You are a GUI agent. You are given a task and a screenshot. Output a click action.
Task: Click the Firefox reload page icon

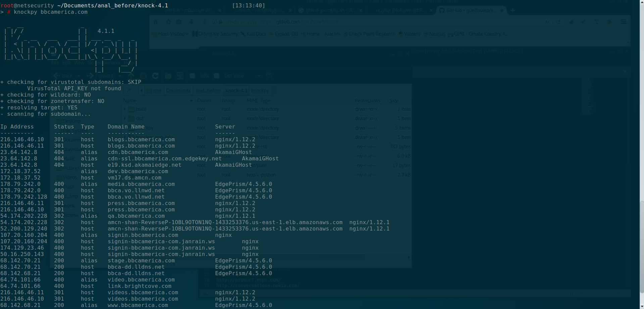point(558,22)
